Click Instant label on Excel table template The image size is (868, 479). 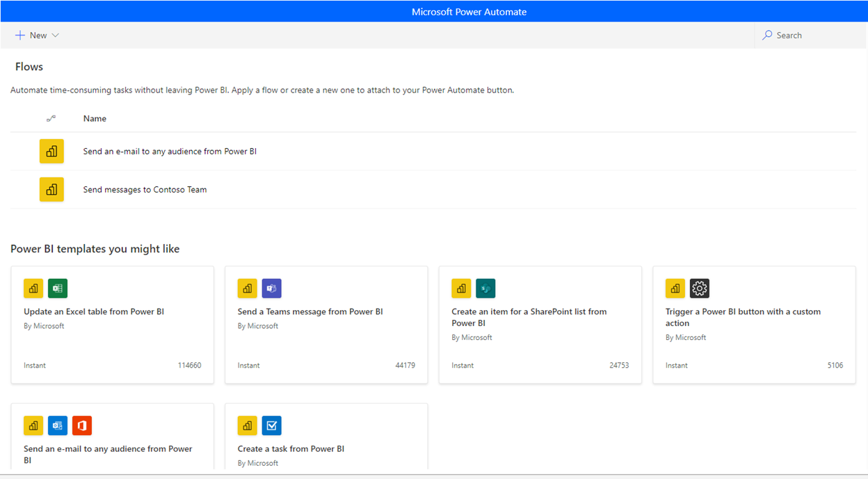pos(35,365)
